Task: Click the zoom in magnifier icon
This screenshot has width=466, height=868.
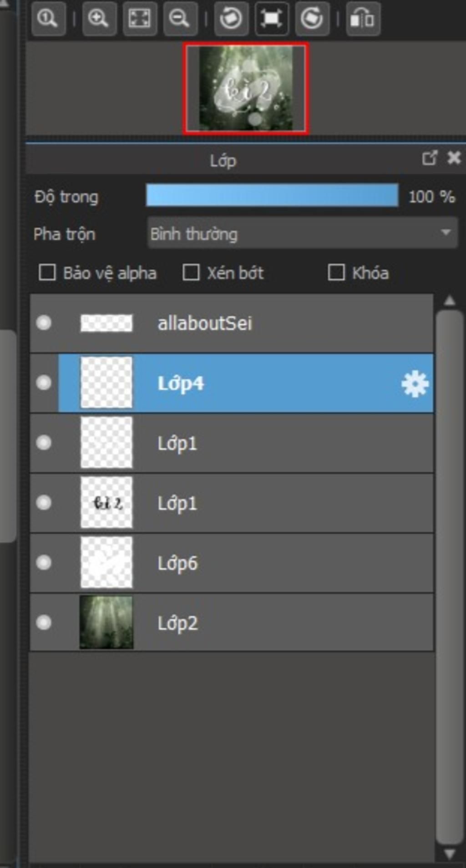Action: click(99, 19)
